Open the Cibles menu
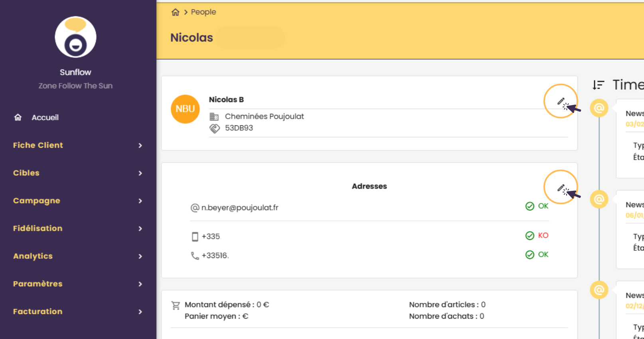644x339 pixels. 26,173
